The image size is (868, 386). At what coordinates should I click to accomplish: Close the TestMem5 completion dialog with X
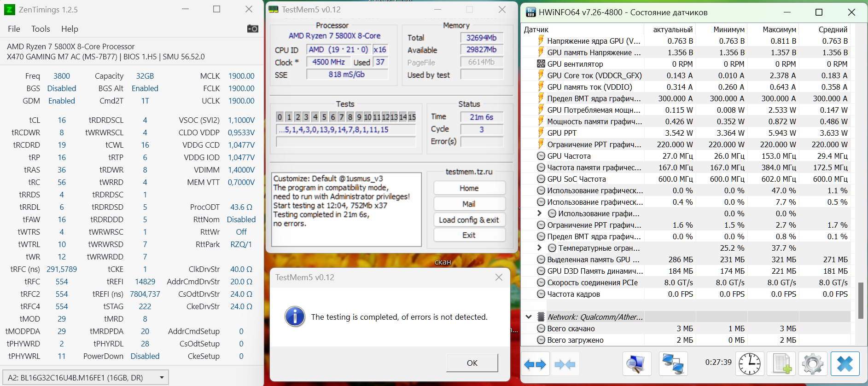(x=499, y=277)
